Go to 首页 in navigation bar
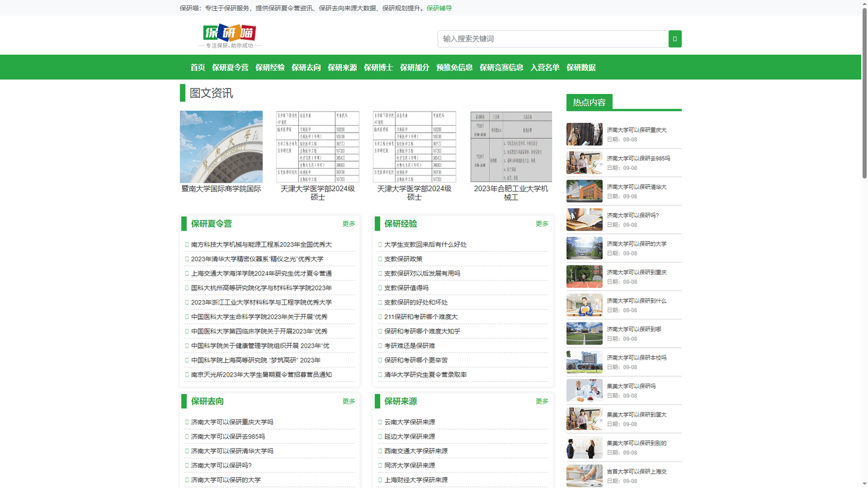The height and width of the screenshot is (488, 868). 198,67
